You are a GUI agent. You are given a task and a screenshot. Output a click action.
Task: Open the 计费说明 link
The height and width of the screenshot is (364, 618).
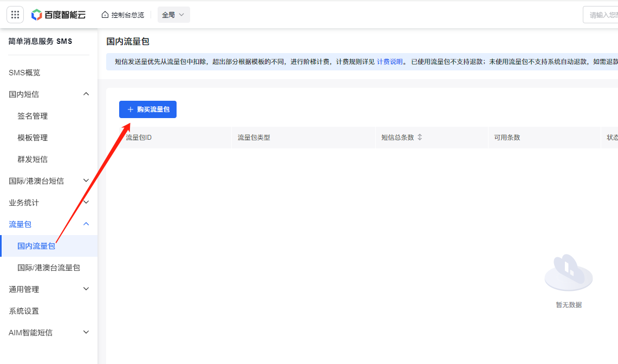(389, 62)
